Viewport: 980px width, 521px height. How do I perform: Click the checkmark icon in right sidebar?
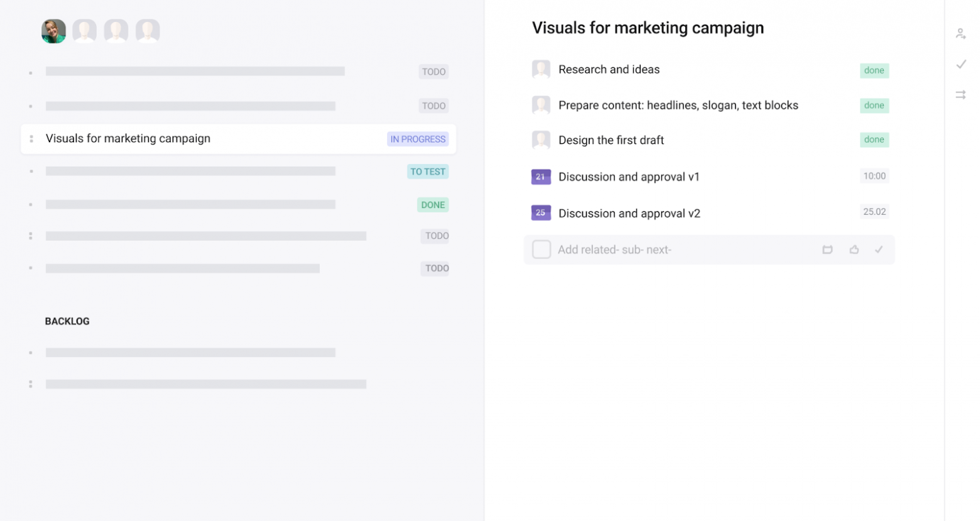click(961, 64)
